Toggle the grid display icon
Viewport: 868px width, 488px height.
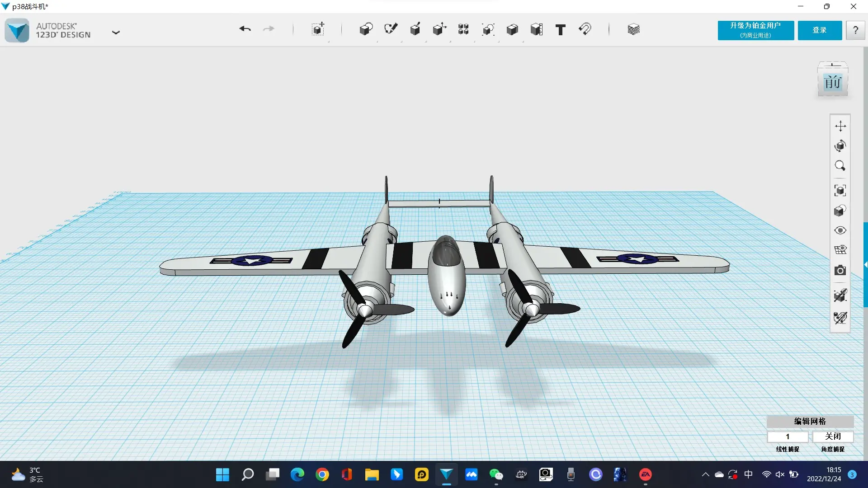tap(840, 250)
